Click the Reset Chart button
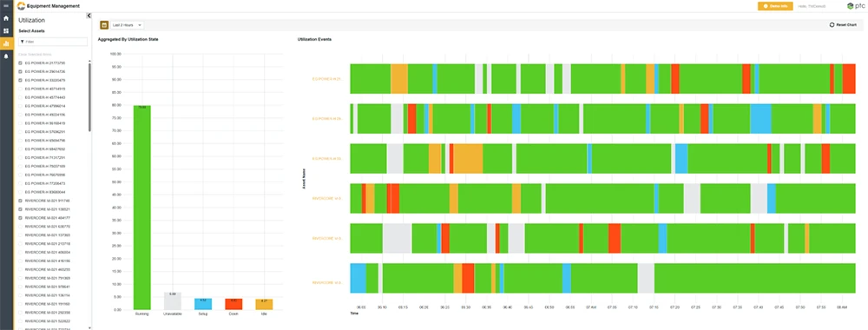Viewport: 868px width, 330px height. [843, 25]
